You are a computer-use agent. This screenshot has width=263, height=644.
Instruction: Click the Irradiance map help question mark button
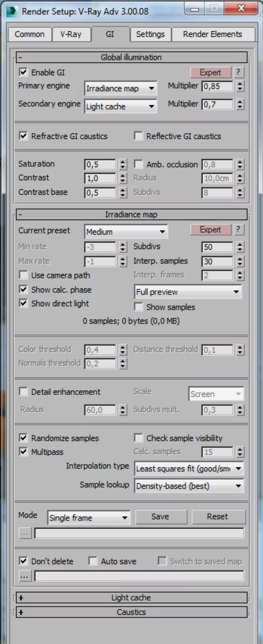coord(239,230)
